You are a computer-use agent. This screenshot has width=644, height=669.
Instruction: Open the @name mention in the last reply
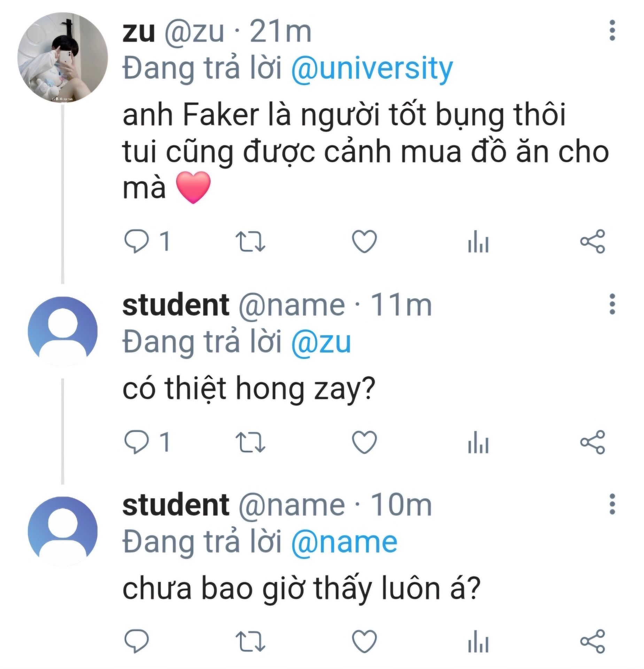point(344,542)
